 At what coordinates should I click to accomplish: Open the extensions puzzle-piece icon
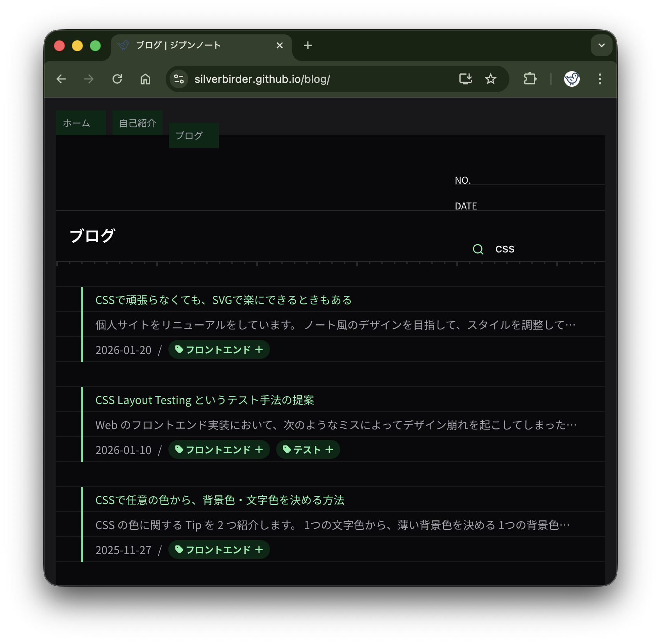click(530, 79)
